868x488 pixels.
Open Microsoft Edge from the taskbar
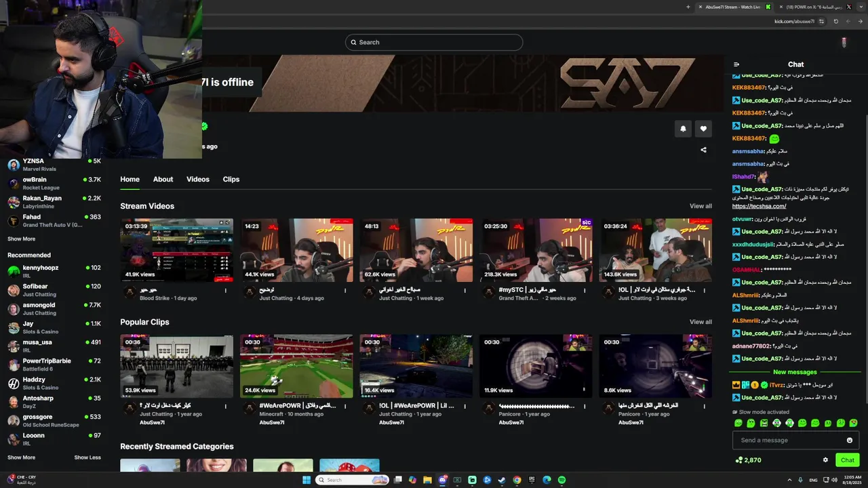[547, 480]
